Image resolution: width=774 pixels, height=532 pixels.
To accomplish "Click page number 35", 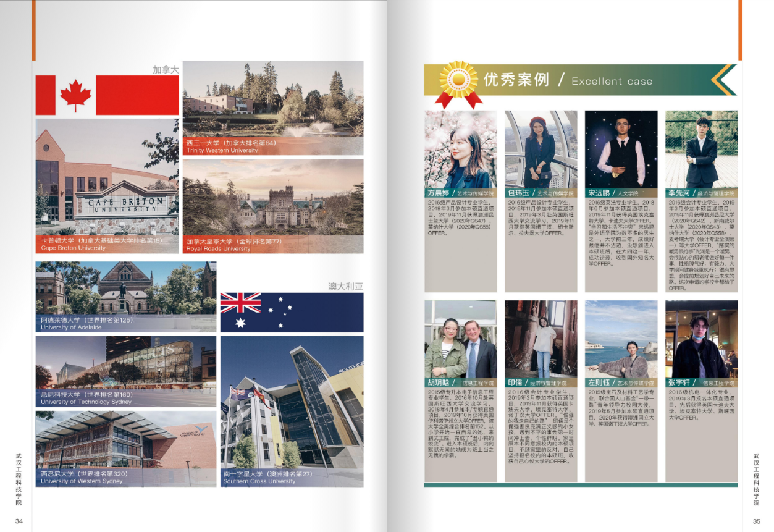I will tap(756, 522).
